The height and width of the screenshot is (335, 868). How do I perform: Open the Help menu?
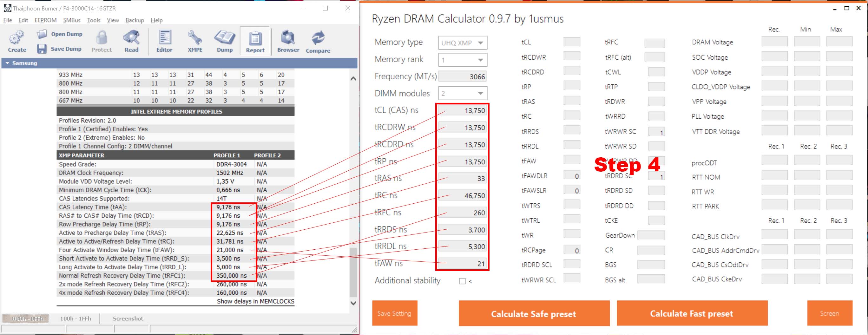pyautogui.click(x=157, y=20)
